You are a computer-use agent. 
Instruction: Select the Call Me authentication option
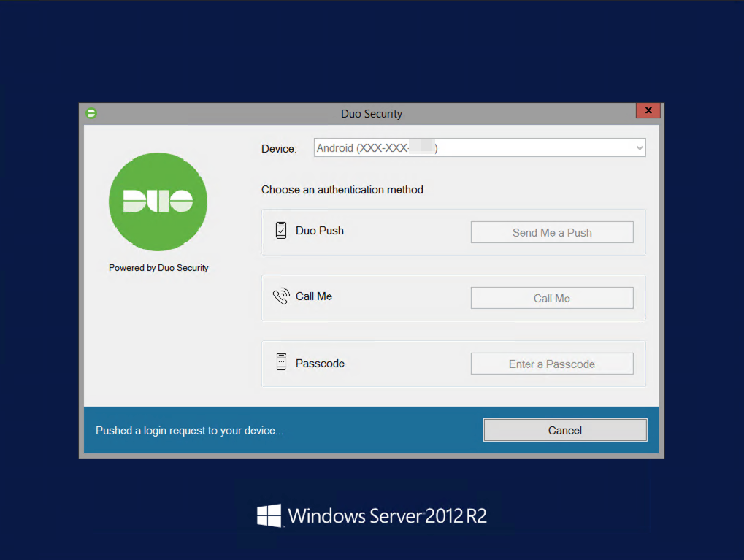pyautogui.click(x=551, y=297)
